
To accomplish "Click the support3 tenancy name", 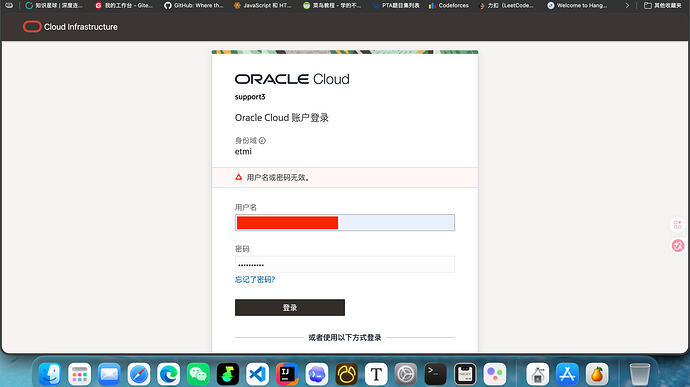I will tap(250, 97).
